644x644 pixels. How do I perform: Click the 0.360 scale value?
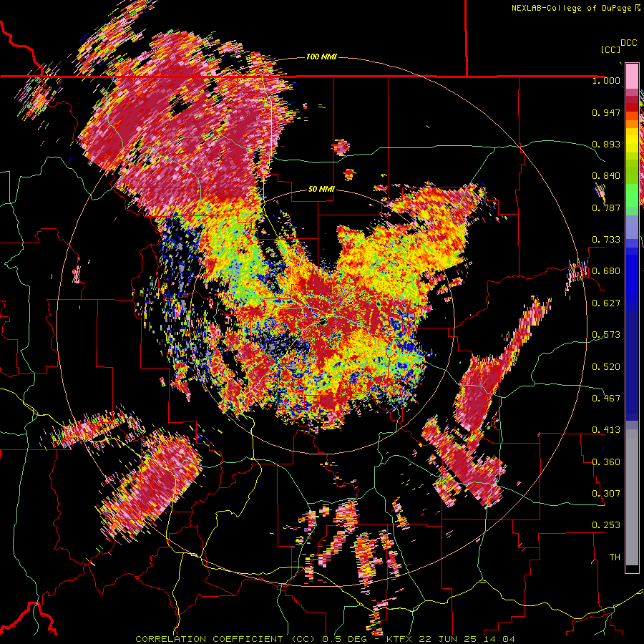[606, 462]
